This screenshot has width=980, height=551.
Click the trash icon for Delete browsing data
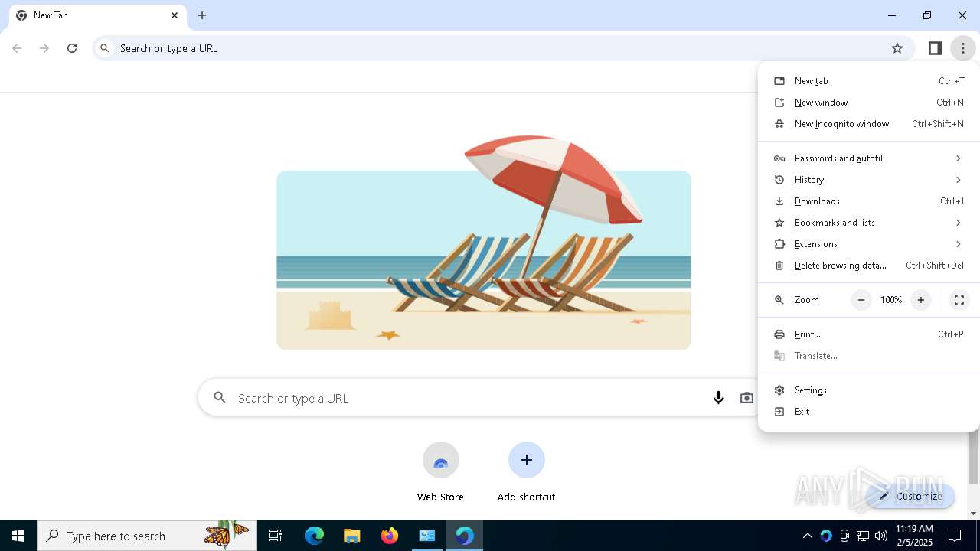(x=779, y=266)
